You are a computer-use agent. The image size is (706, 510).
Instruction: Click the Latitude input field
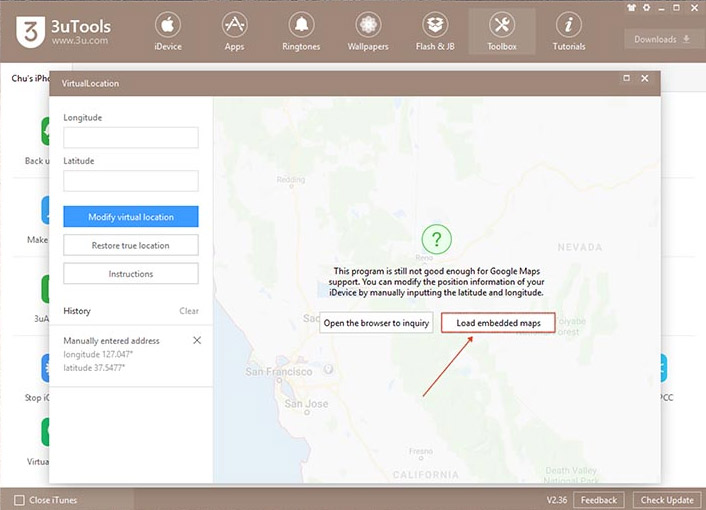(131, 181)
